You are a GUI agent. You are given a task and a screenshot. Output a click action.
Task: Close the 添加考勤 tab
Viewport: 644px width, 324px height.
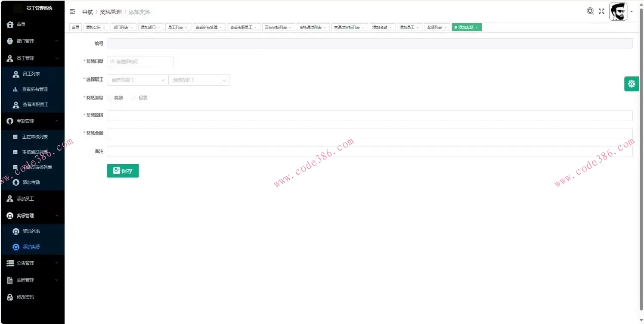pos(390,28)
